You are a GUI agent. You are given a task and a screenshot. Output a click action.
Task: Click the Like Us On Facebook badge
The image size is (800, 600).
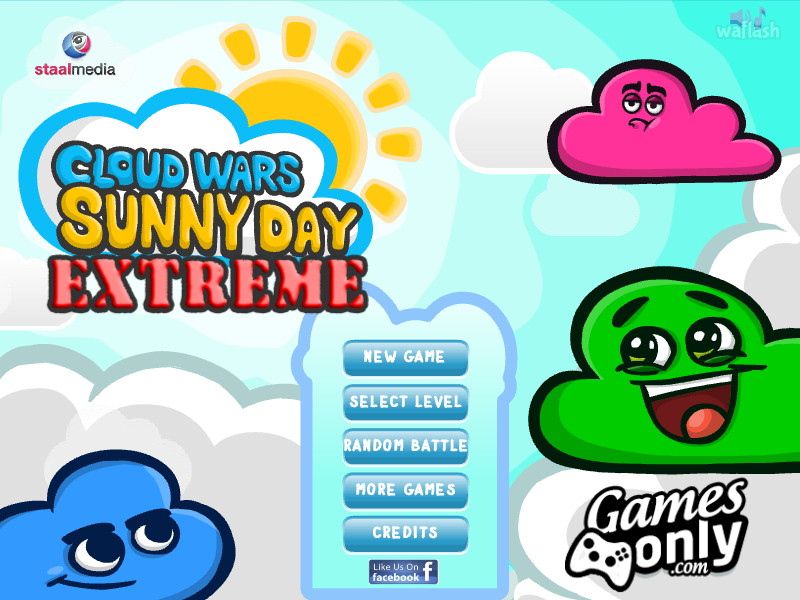tap(403, 572)
